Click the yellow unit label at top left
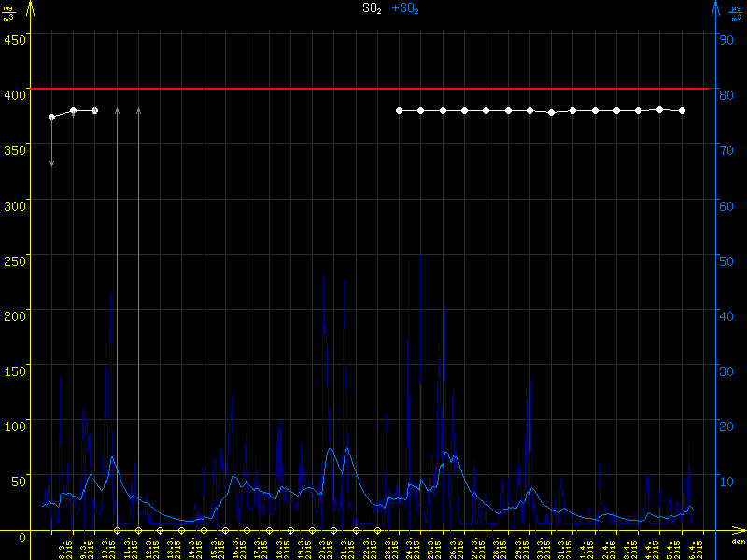 click(8, 13)
